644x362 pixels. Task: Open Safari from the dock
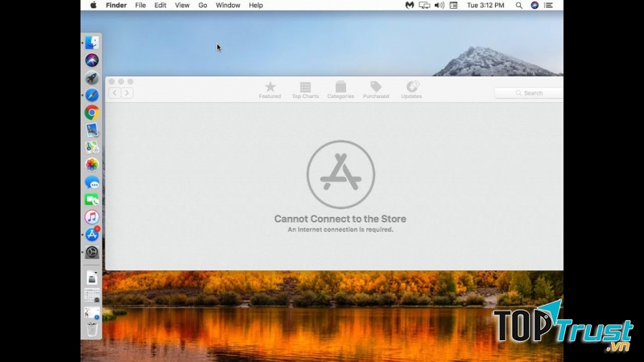(x=92, y=95)
